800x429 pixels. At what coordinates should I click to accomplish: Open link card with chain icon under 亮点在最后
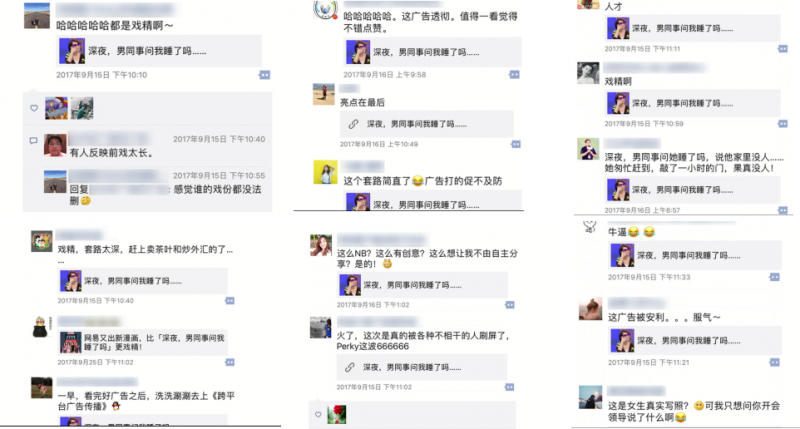point(427,124)
